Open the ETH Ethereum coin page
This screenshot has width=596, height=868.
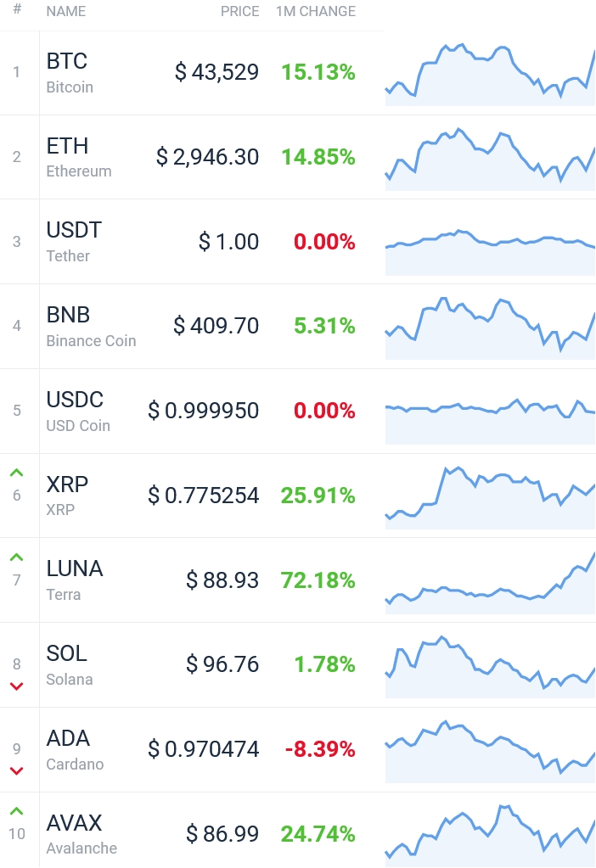click(x=79, y=157)
